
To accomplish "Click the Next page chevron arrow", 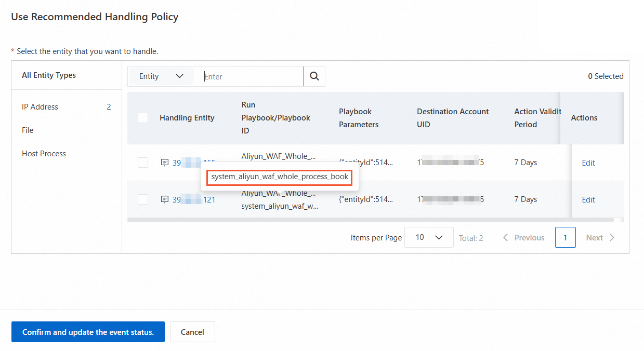I will [612, 238].
